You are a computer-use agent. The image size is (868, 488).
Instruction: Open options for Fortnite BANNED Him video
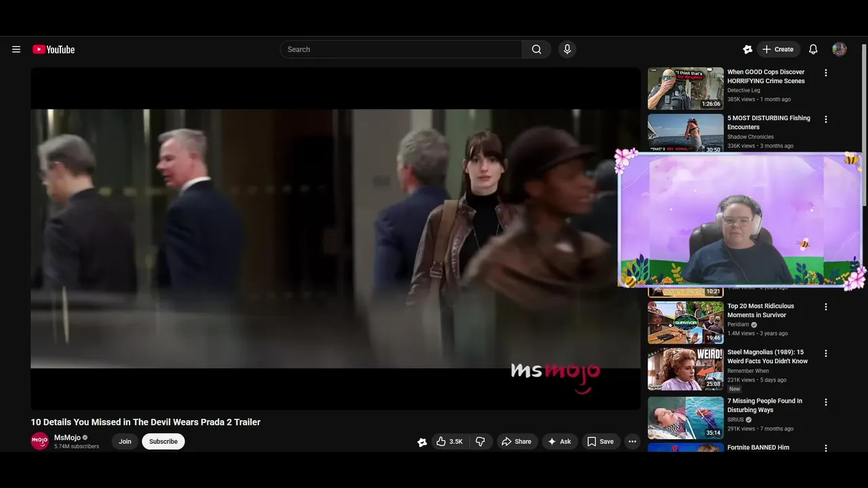tap(826, 448)
